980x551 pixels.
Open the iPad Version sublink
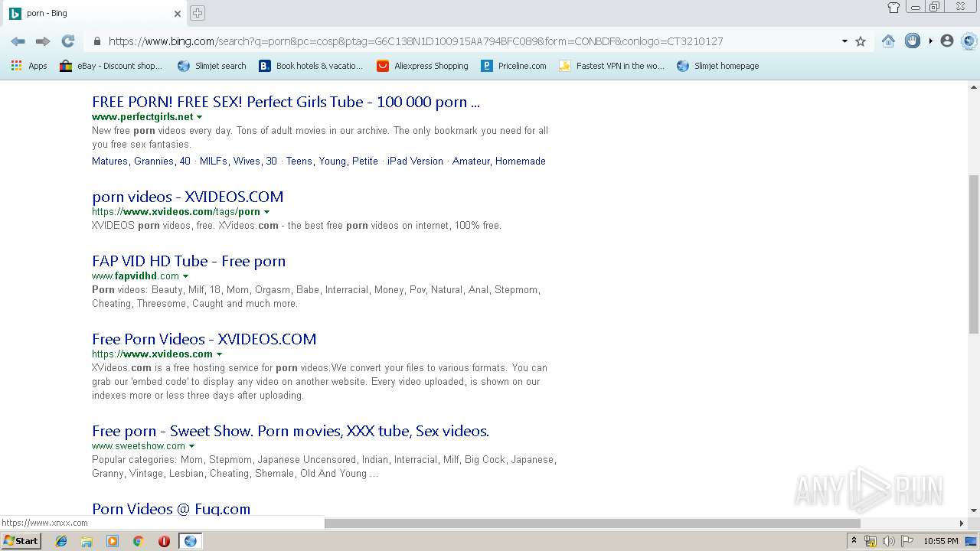click(x=415, y=161)
